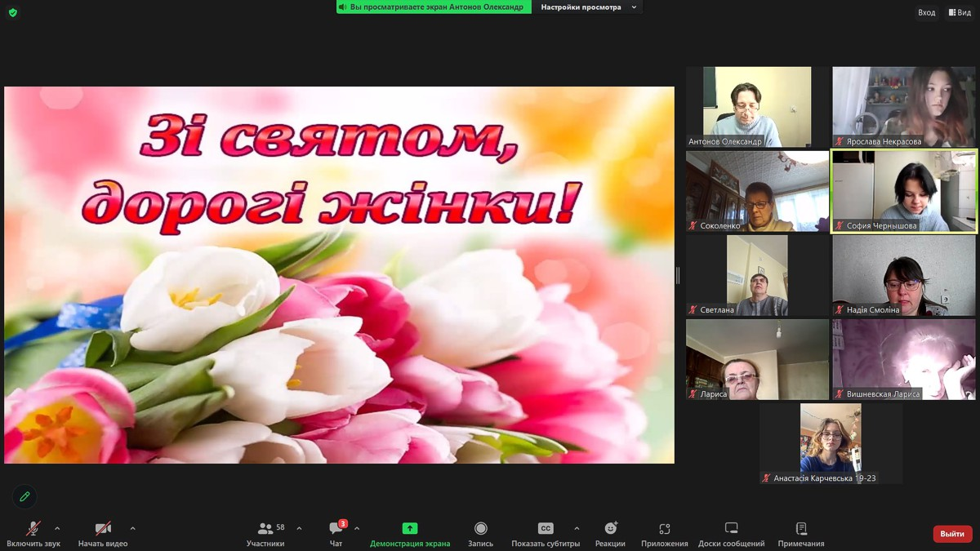
Task: Select Анастасія Карчевська 19-23 video tile
Action: [831, 443]
